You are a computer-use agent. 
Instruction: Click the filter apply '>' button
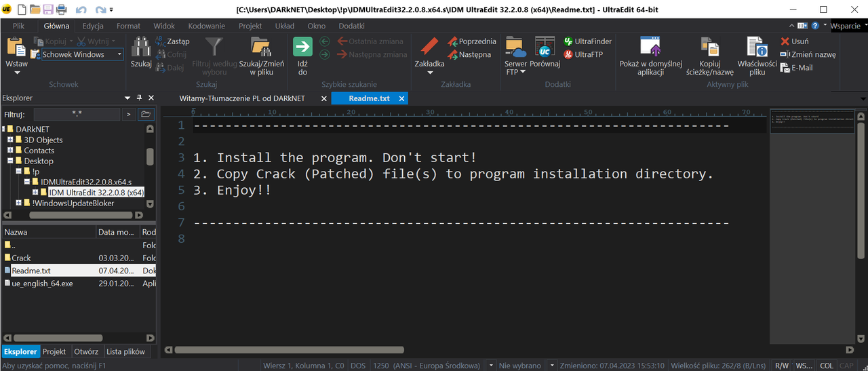point(128,114)
